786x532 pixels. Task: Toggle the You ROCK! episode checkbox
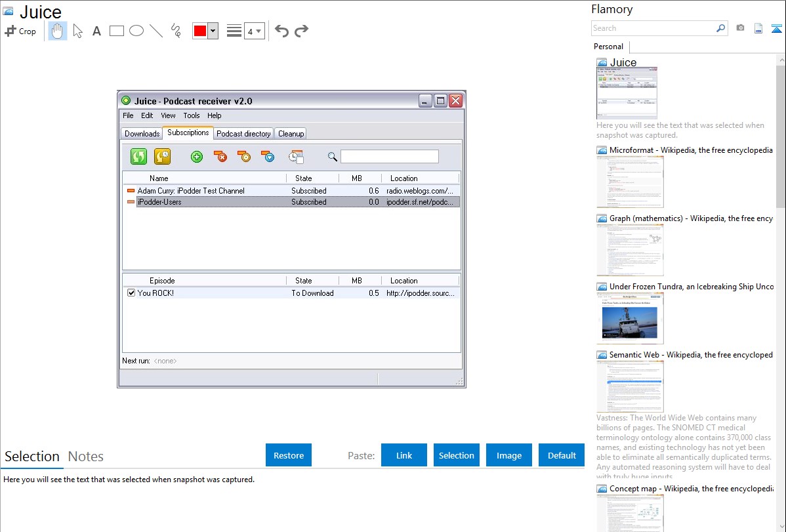point(131,293)
